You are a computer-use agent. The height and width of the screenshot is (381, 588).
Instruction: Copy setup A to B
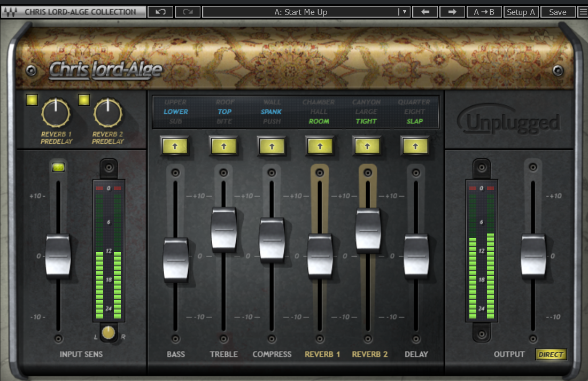click(x=484, y=12)
